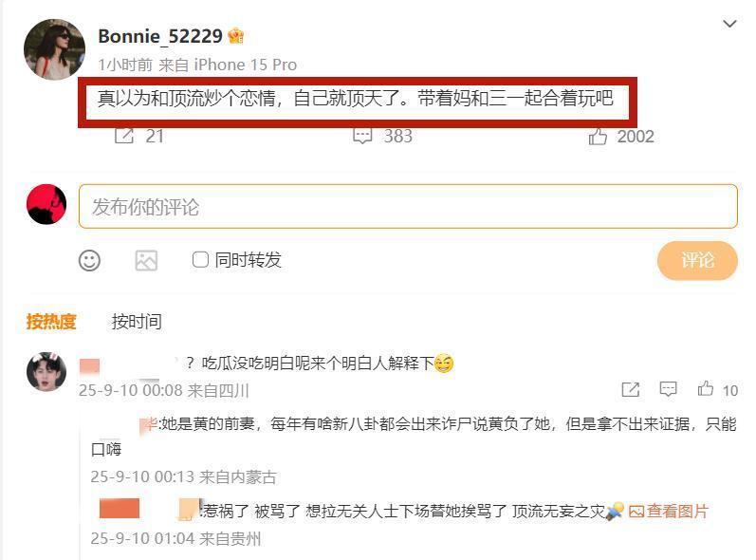Click the VIP crown badge beside username

(236, 36)
